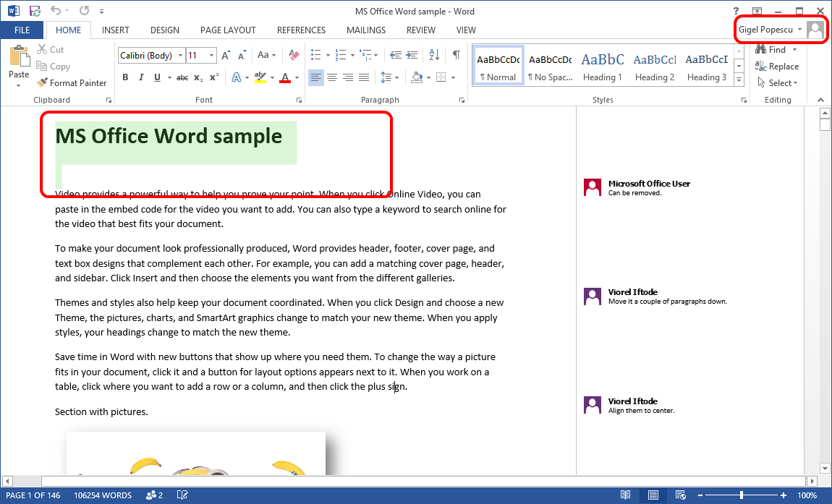Switch to the DESIGN tab
Viewport: 832px width, 504px height.
[x=164, y=30]
